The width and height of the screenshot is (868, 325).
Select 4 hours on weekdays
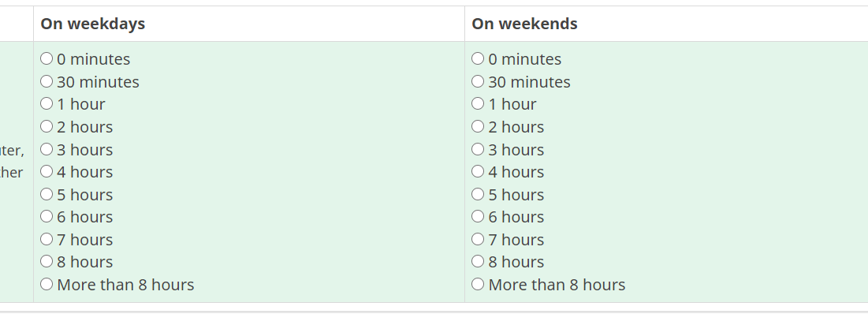pos(47,171)
